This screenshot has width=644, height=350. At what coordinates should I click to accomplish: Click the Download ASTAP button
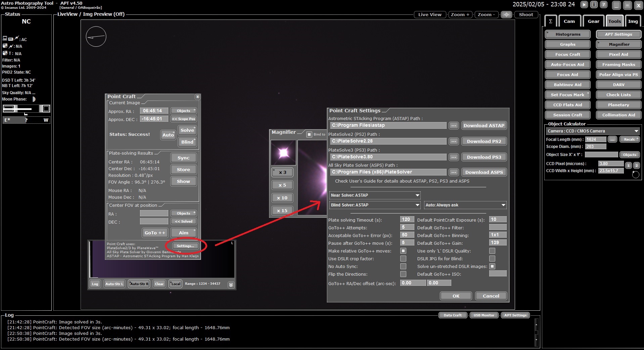click(x=484, y=125)
